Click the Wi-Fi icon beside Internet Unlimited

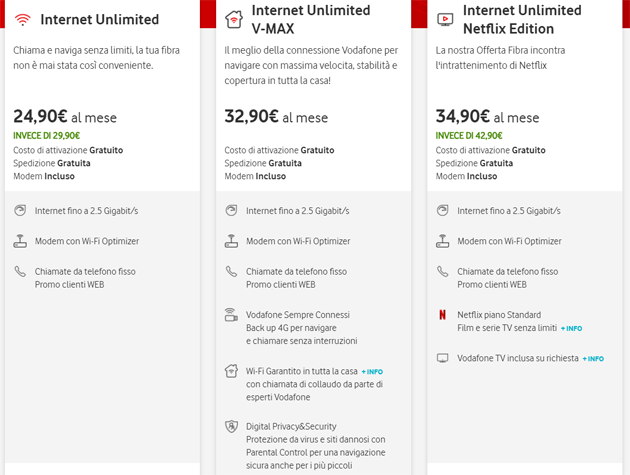(x=22, y=20)
